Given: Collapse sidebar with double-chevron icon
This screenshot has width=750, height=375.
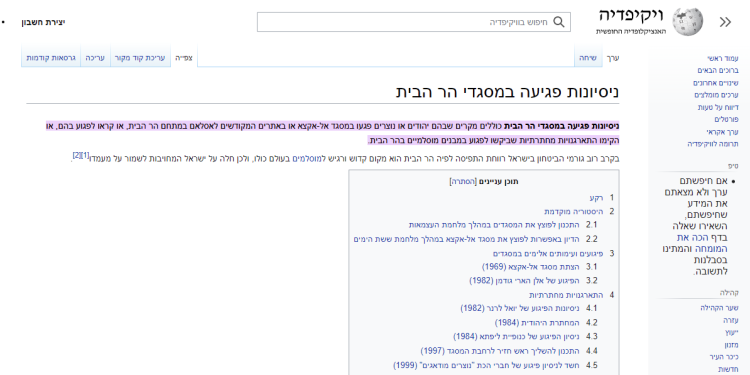Looking at the screenshot, I should [x=725, y=22].
